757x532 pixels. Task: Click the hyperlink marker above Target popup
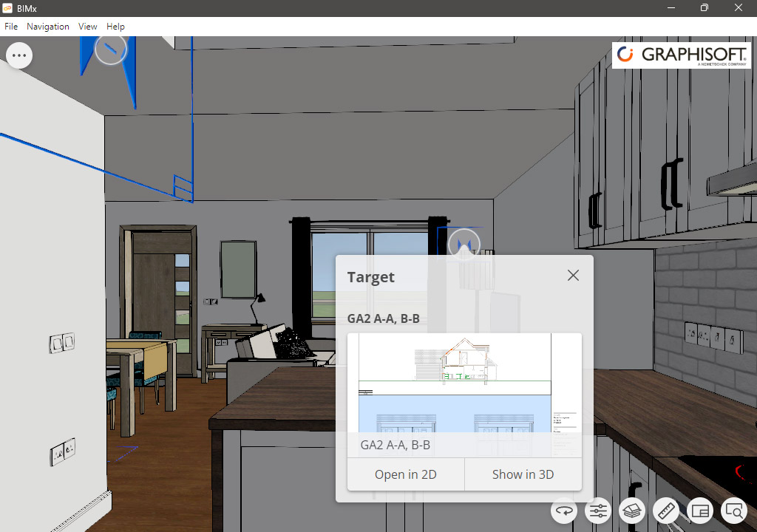[x=464, y=244]
